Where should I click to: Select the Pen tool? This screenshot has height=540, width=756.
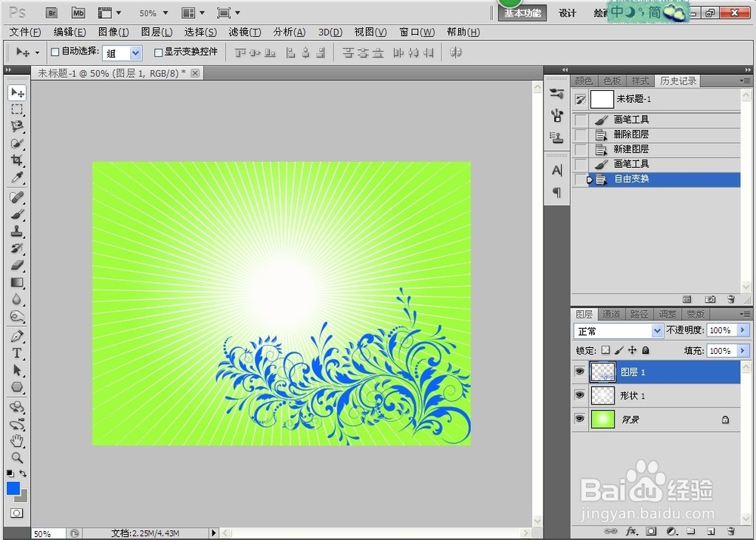click(17, 336)
